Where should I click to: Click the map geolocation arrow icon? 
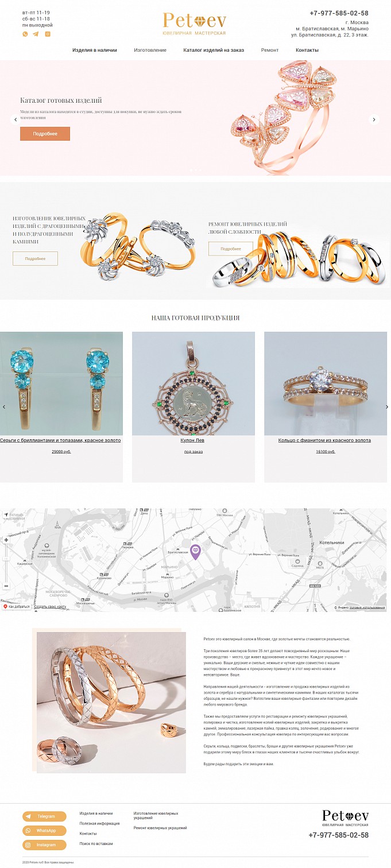[x=7, y=516]
